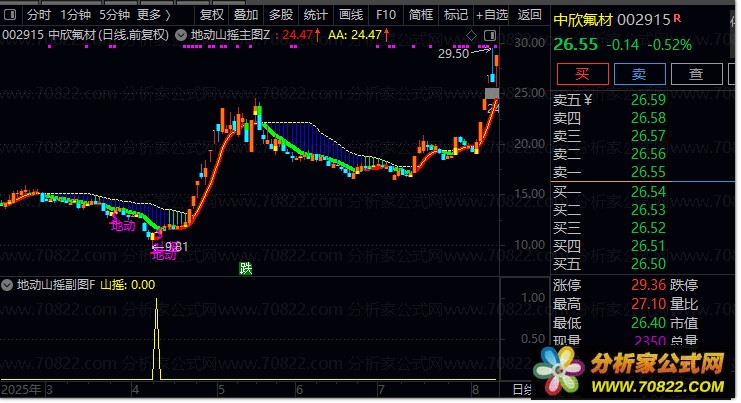Click the stock title 002915 中欣氟材(日线.前复权)
Image resolution: width=741 pixels, height=403 pixels.
(86, 35)
